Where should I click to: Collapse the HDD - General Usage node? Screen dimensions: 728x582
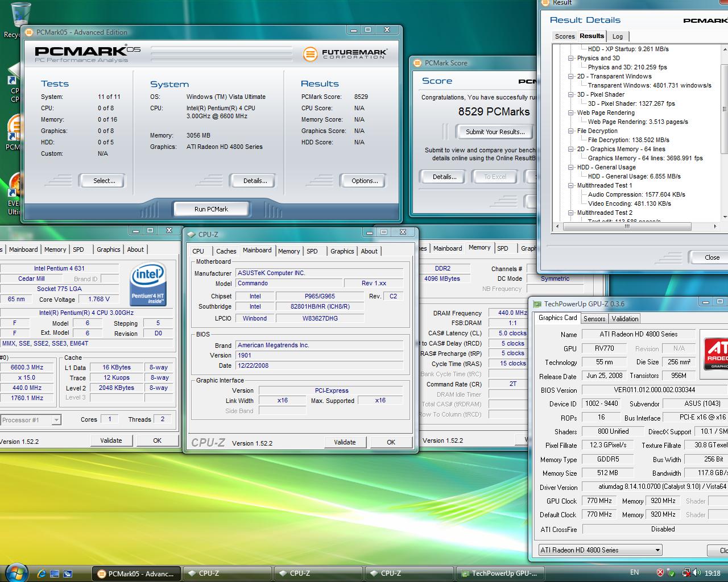click(571, 167)
